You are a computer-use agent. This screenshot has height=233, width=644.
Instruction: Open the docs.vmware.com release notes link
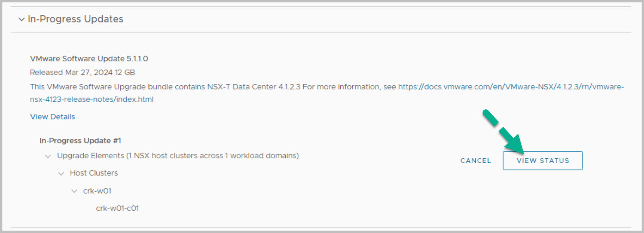[x=511, y=87]
